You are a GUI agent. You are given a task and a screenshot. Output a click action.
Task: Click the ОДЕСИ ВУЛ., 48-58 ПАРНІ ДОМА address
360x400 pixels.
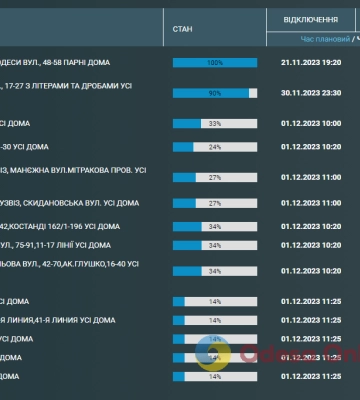(x=55, y=63)
